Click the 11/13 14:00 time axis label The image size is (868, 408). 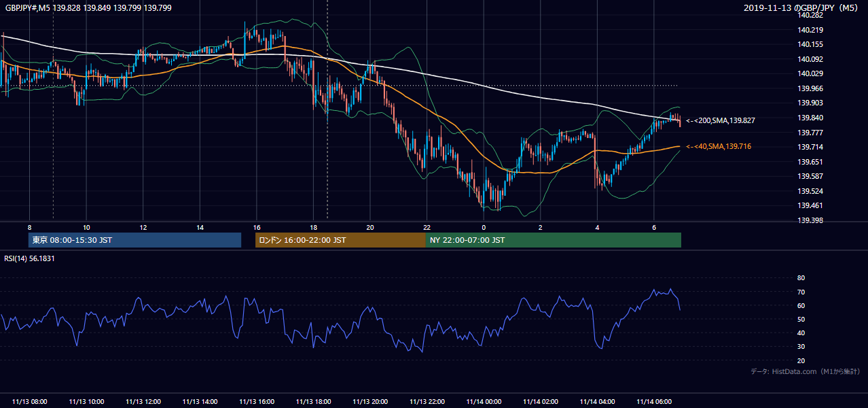coord(200,402)
